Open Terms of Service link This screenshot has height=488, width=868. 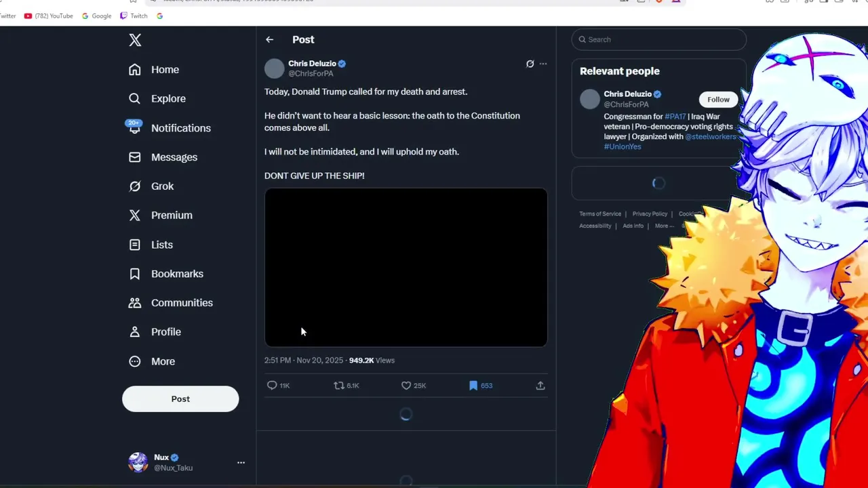pos(600,214)
